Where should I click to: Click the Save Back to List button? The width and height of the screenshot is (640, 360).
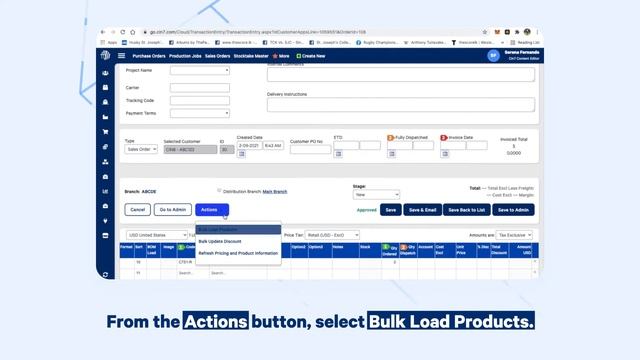pos(467,210)
